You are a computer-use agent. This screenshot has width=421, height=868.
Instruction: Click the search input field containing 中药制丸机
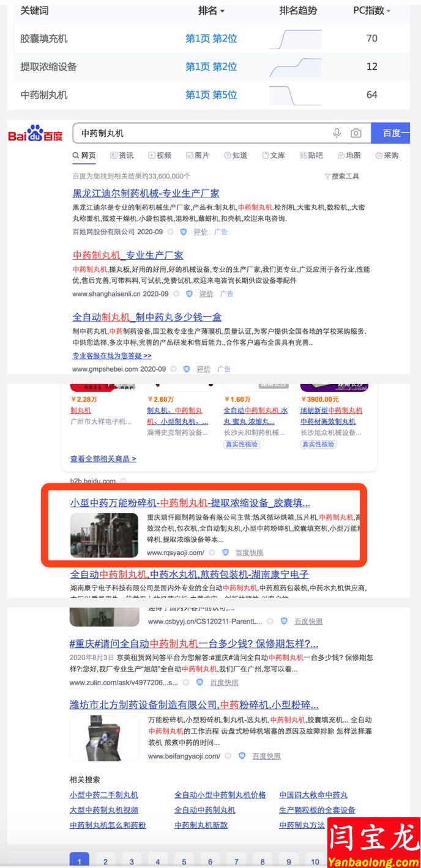202,133
